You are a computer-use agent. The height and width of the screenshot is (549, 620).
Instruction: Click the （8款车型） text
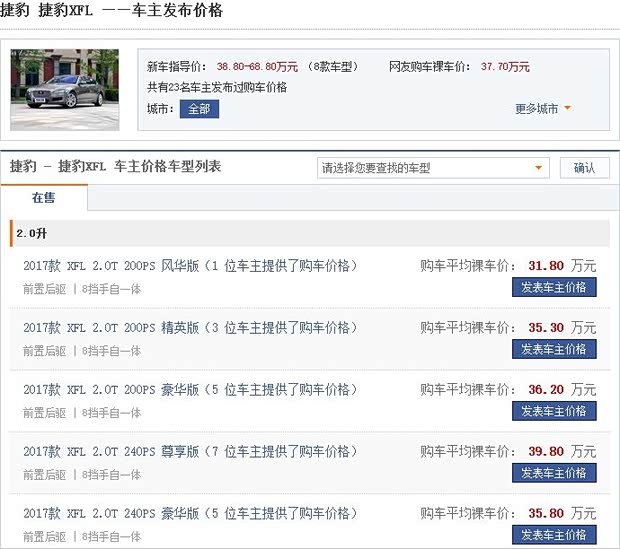333,67
